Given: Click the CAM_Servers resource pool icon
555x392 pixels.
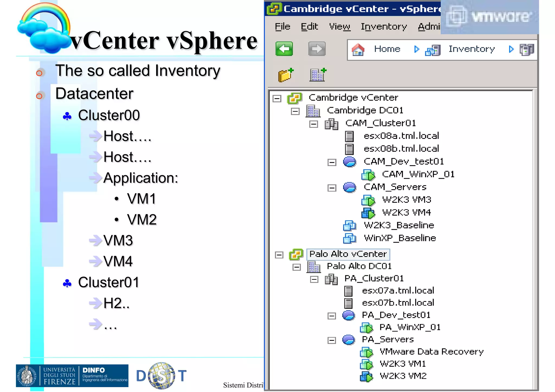Looking at the screenshot, I should click(x=350, y=187).
